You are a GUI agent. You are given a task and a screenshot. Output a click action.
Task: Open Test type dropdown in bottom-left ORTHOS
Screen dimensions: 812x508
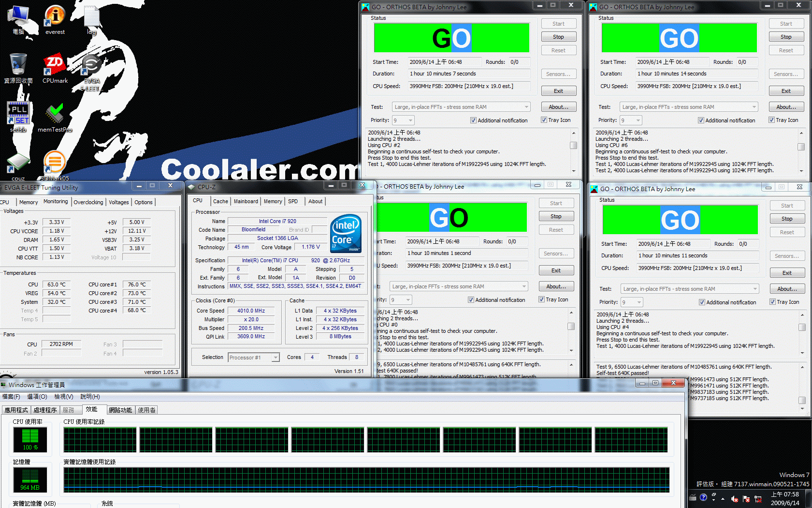pos(459,286)
